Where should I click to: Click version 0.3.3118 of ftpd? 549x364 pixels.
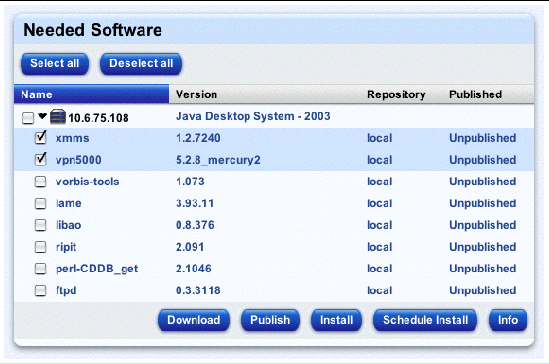198,290
